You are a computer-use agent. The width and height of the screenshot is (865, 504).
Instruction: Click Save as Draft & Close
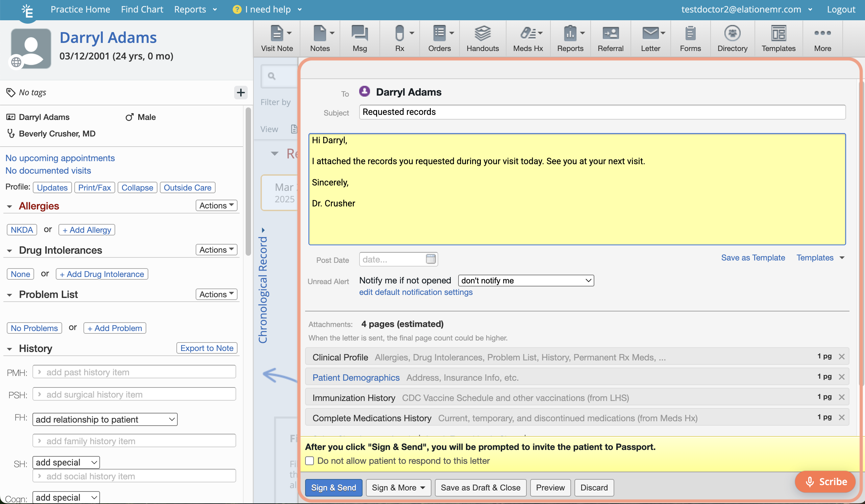coord(480,487)
